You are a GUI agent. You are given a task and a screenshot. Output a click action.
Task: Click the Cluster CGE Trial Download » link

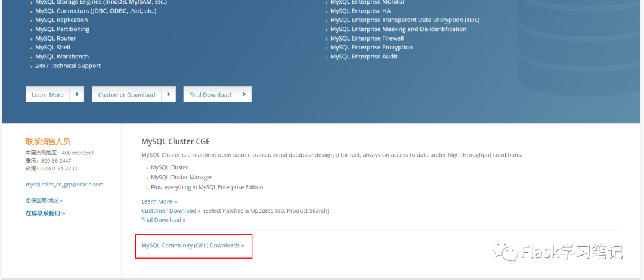[x=163, y=220]
